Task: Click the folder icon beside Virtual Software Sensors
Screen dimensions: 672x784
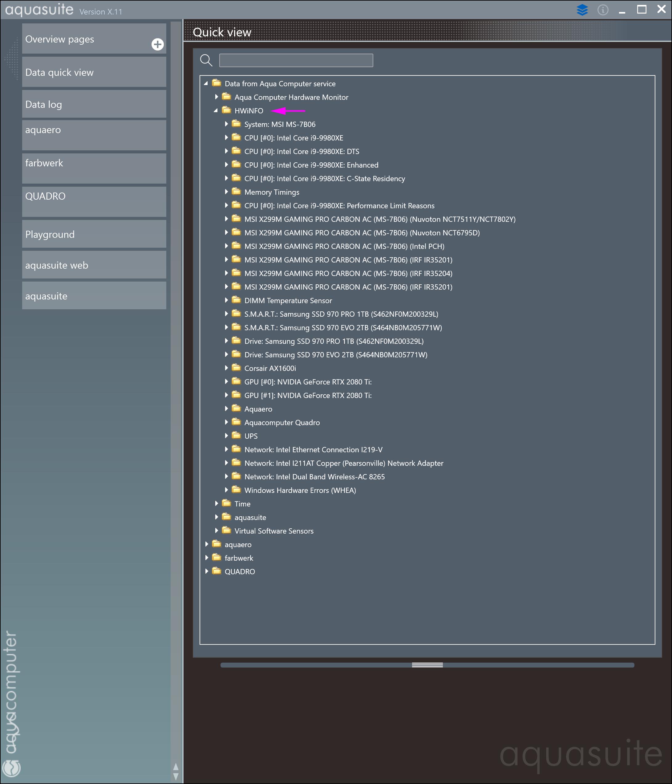Action: (226, 530)
